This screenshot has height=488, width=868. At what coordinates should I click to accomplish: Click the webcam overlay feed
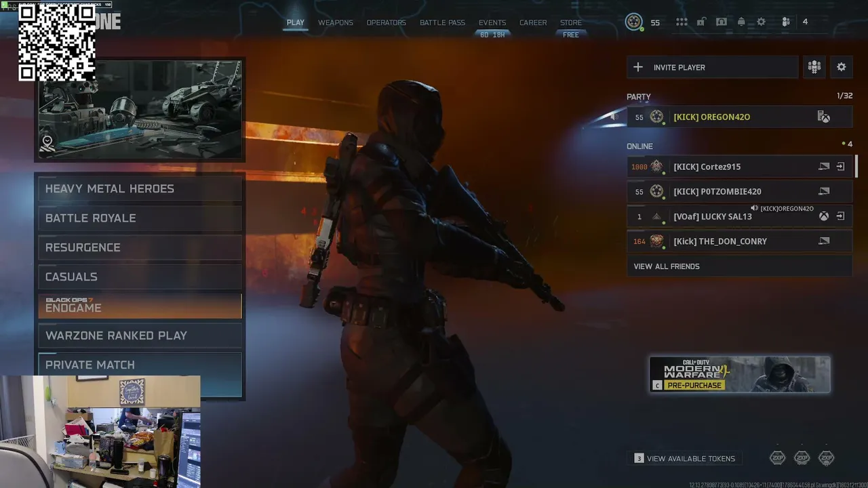click(x=100, y=432)
